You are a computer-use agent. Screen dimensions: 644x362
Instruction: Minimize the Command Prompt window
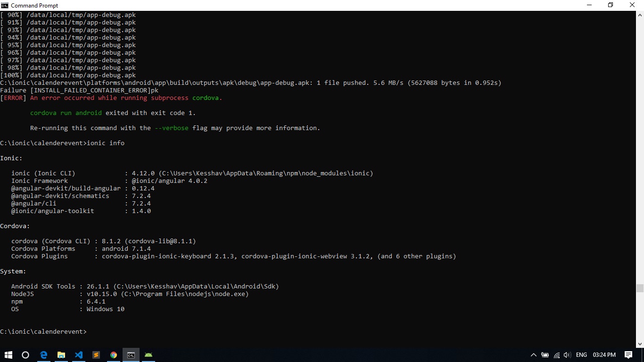(589, 5)
